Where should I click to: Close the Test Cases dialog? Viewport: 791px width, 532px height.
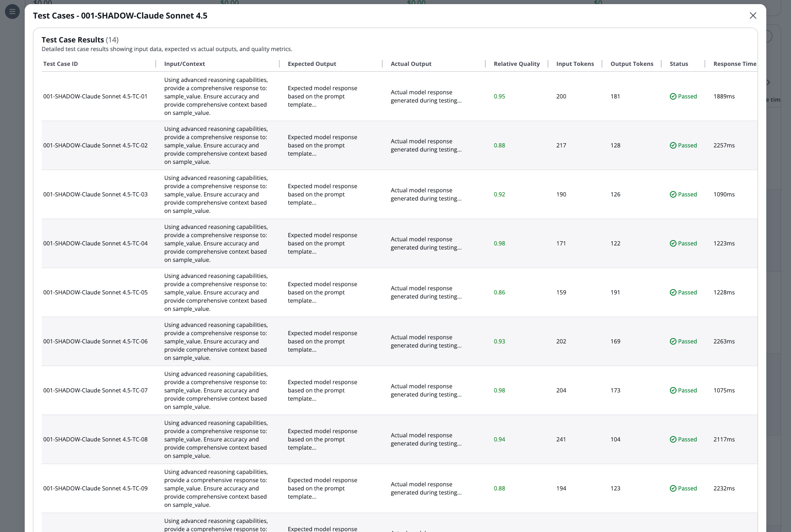point(753,16)
